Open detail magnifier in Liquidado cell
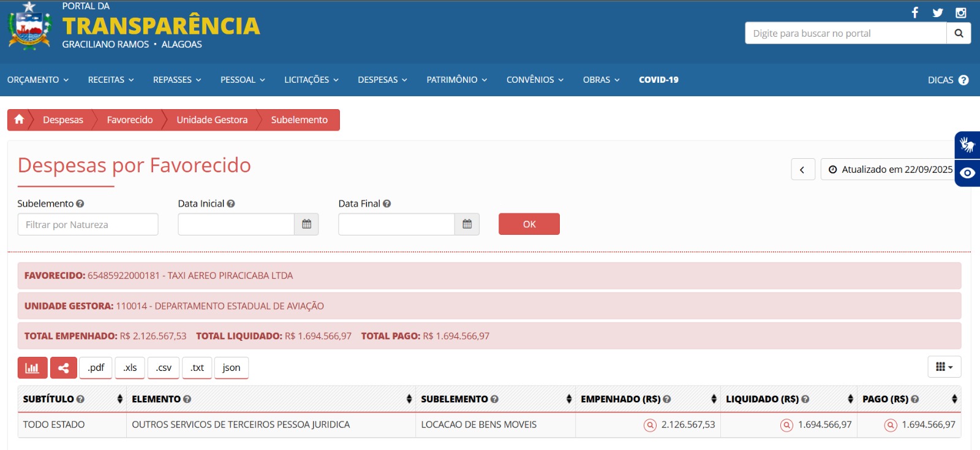This screenshot has width=980, height=450. click(x=786, y=425)
